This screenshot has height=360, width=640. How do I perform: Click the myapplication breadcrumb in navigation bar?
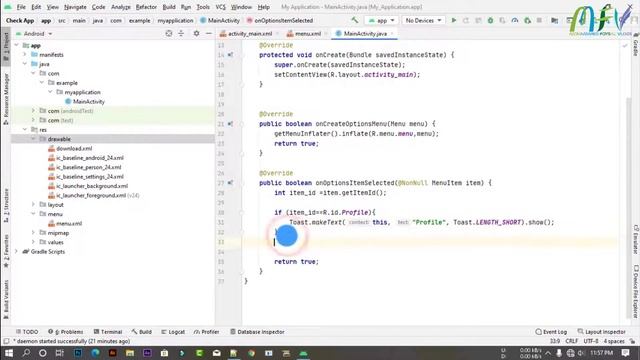click(175, 20)
